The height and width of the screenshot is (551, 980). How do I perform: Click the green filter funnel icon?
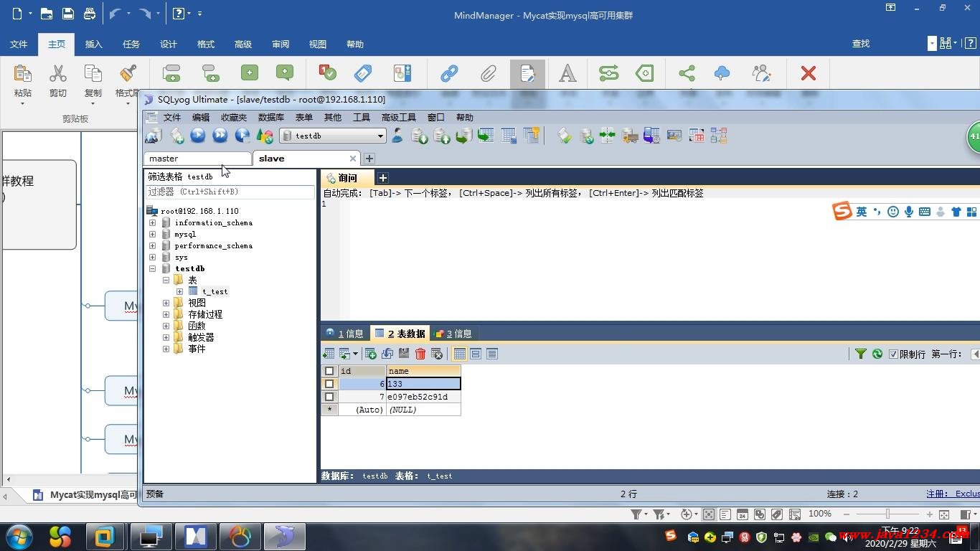pyautogui.click(x=861, y=354)
